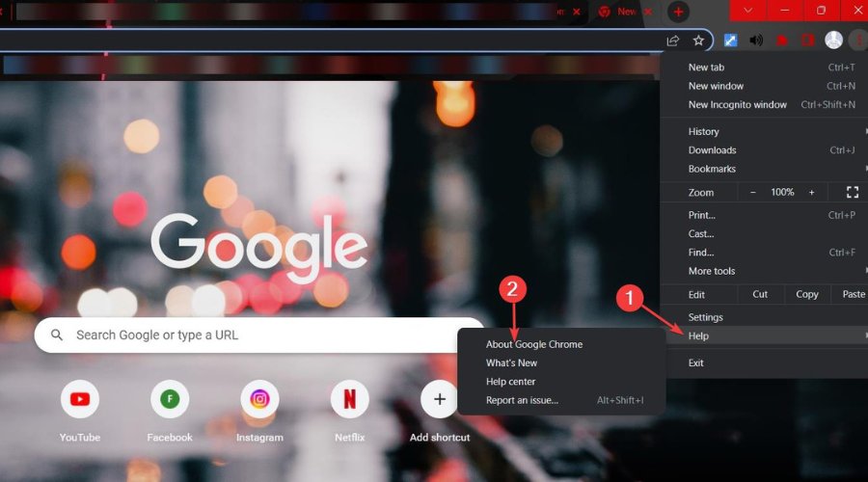Select Cast... in the menu
Viewport: 868px width, 482px height.
coord(764,233)
